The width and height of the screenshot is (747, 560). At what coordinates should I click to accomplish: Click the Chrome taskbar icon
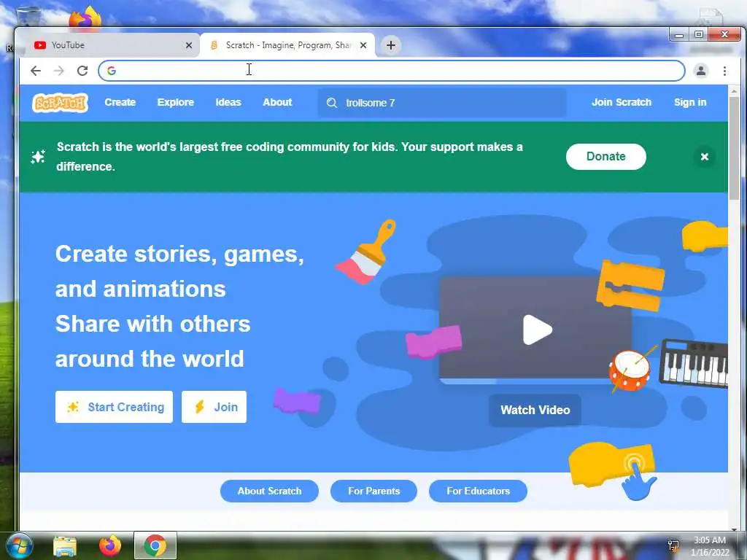pyautogui.click(x=155, y=545)
